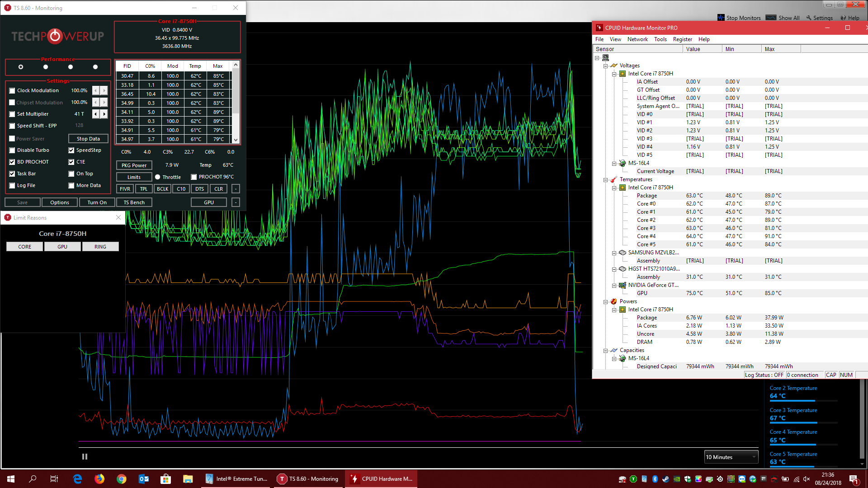This screenshot has width=868, height=488.
Task: Click MSI Dragon Center tray icon
Action: pyautogui.click(x=774, y=479)
